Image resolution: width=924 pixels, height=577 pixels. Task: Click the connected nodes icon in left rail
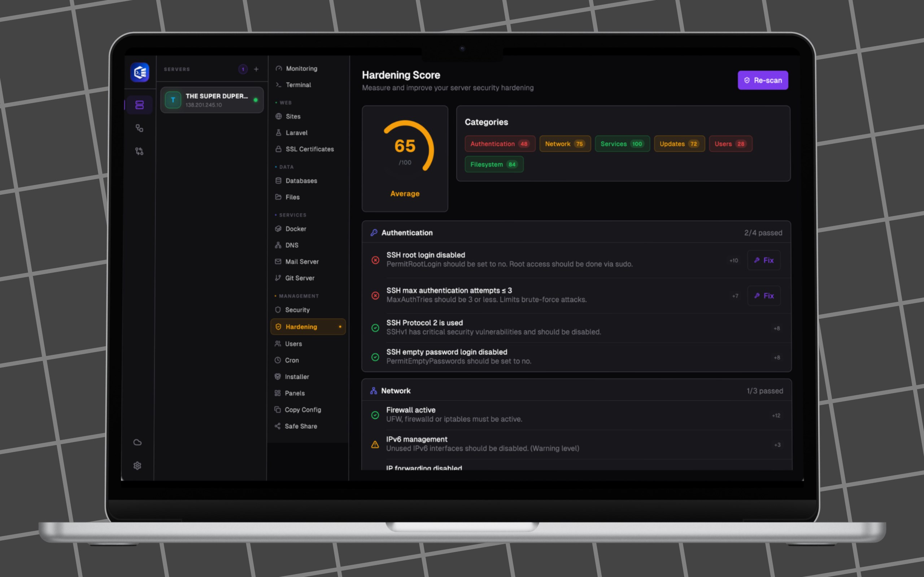tap(139, 128)
